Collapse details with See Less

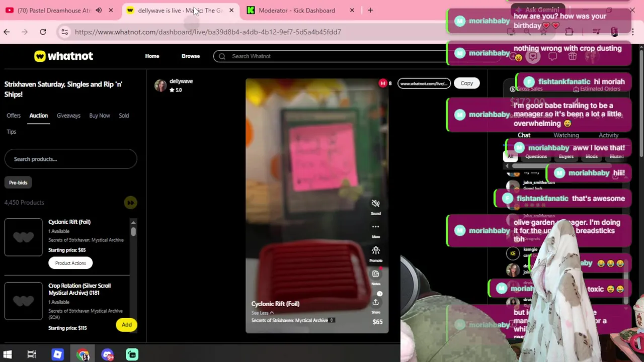coord(262,313)
